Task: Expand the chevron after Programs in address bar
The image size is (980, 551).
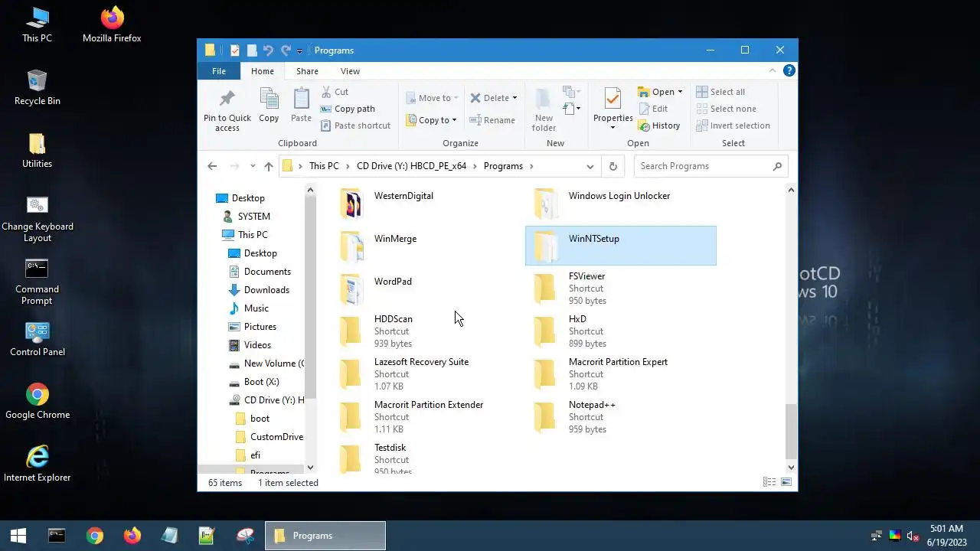Action: point(531,166)
